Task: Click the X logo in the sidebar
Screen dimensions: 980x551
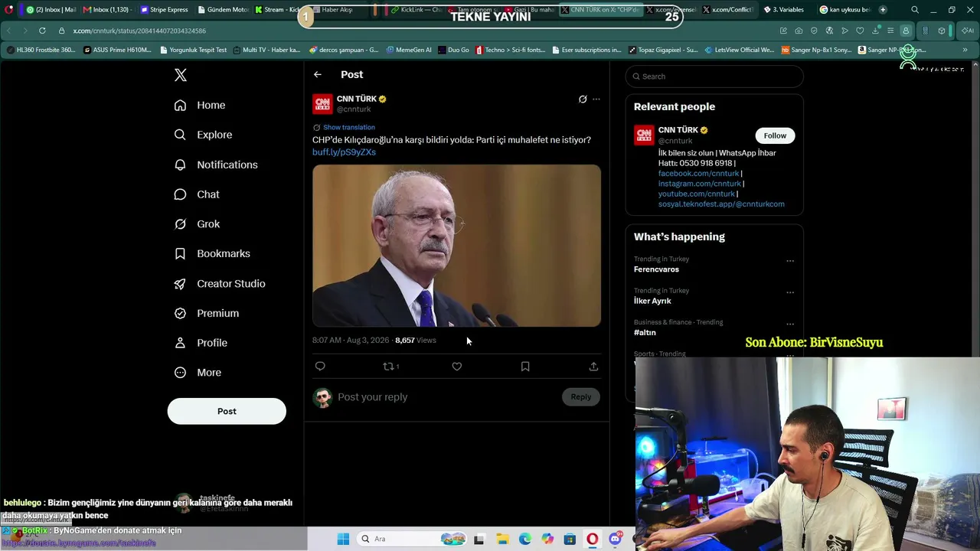Action: (x=181, y=75)
